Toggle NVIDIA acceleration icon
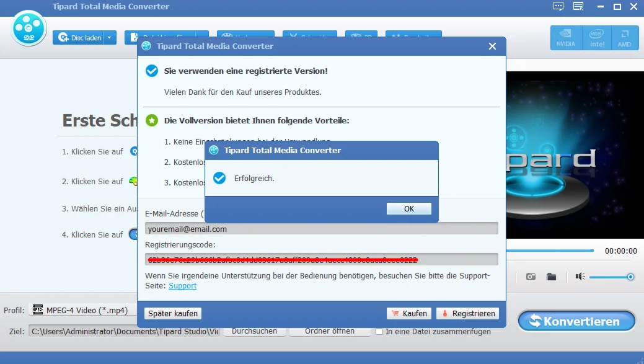Image resolution: width=644 pixels, height=364 pixels. click(x=565, y=38)
